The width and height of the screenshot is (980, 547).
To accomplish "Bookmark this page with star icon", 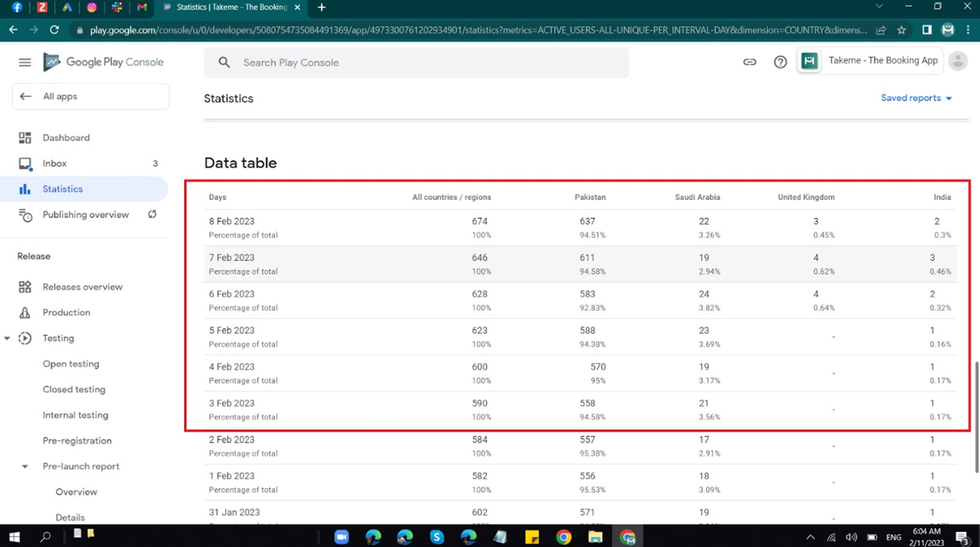I will [901, 30].
